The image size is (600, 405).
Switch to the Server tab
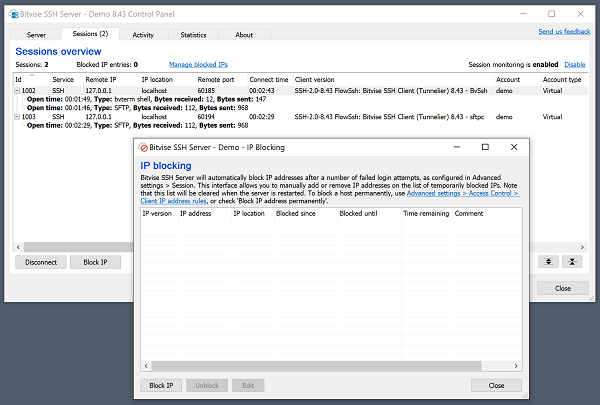click(36, 35)
